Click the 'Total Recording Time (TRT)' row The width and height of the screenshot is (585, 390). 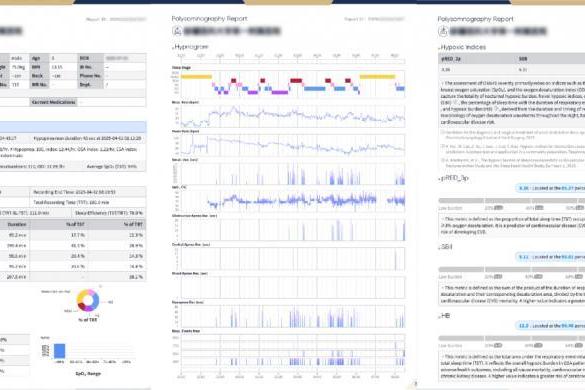pyautogui.click(x=88, y=202)
